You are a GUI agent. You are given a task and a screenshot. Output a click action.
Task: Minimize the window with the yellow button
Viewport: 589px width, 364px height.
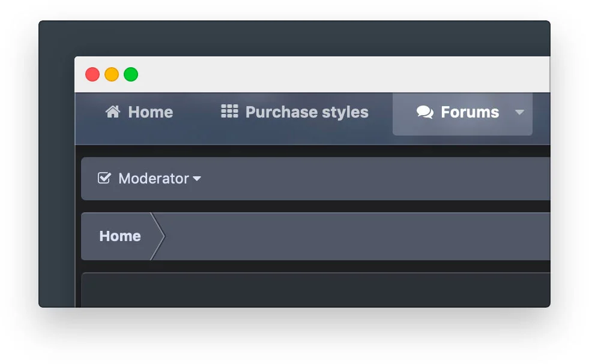pos(112,74)
